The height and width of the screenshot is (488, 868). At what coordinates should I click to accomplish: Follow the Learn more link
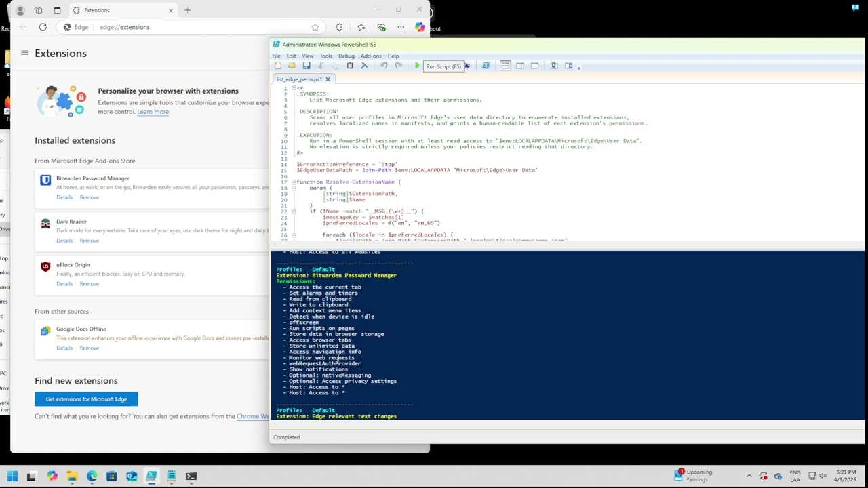153,112
